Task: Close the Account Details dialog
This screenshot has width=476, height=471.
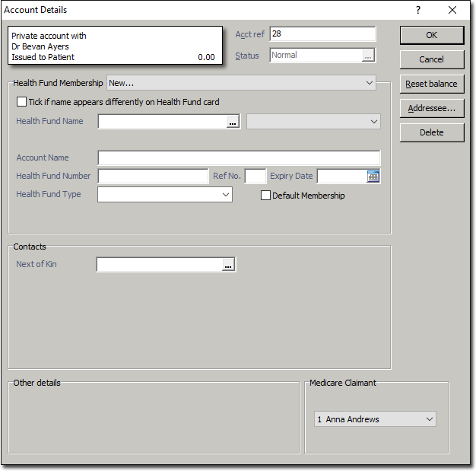Action: click(x=453, y=10)
